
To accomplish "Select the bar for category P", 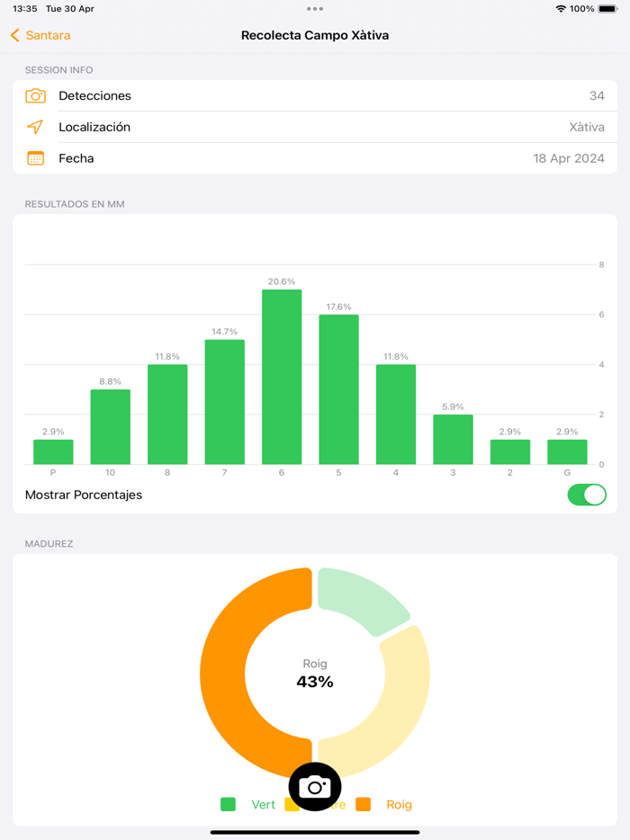I will click(x=53, y=452).
